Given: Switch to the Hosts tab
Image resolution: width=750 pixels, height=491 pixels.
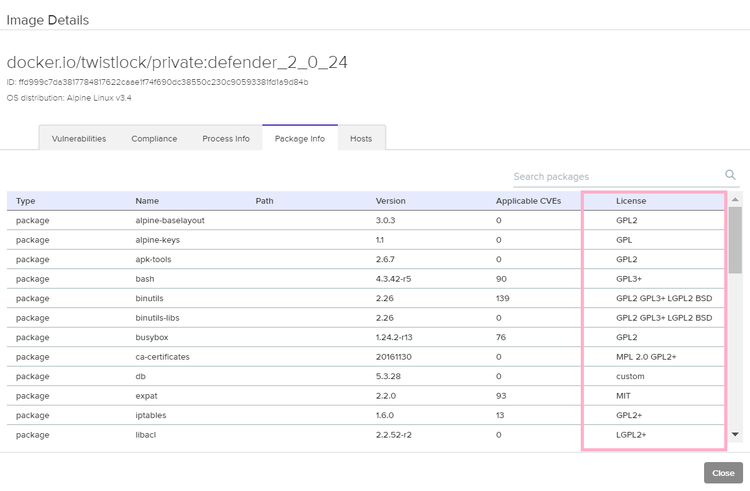Looking at the screenshot, I should [361, 139].
